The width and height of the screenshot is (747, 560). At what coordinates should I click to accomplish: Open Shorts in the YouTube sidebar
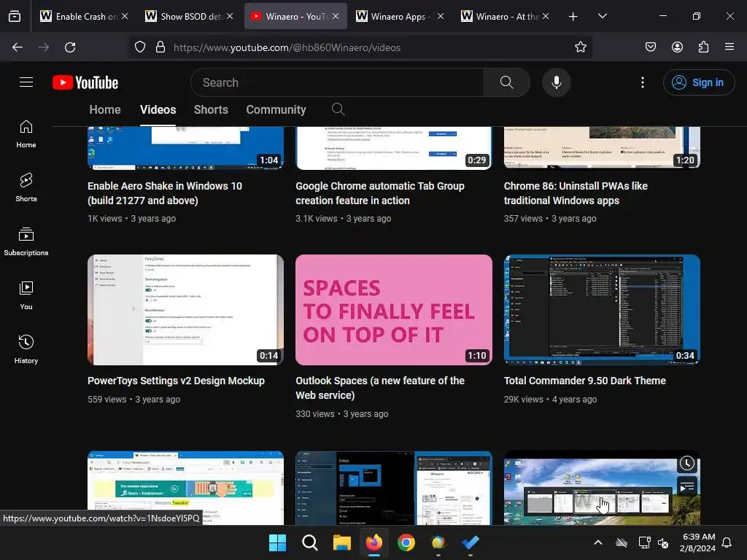[26, 188]
